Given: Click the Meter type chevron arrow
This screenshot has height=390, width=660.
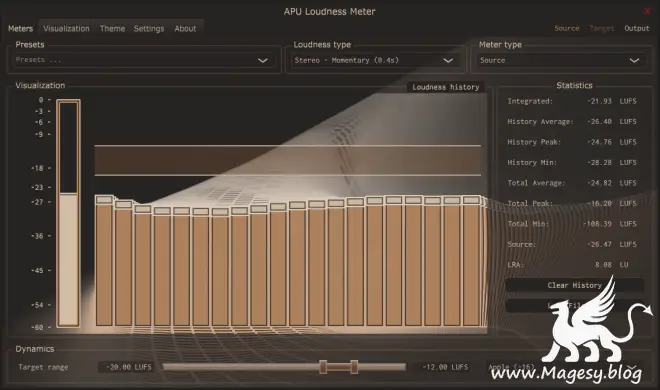Looking at the screenshot, I should pyautogui.click(x=634, y=61).
